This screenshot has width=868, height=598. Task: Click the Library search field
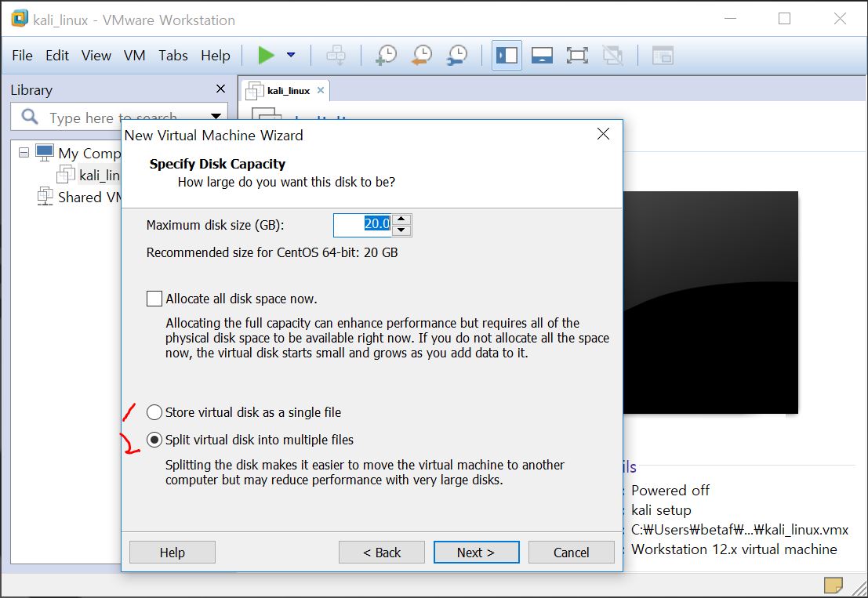[119, 117]
